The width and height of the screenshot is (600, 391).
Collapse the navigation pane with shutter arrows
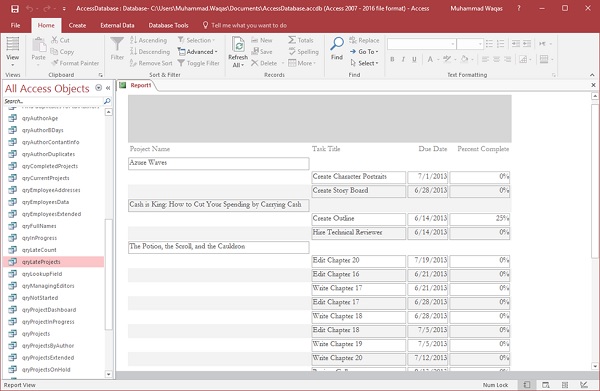coord(108,88)
